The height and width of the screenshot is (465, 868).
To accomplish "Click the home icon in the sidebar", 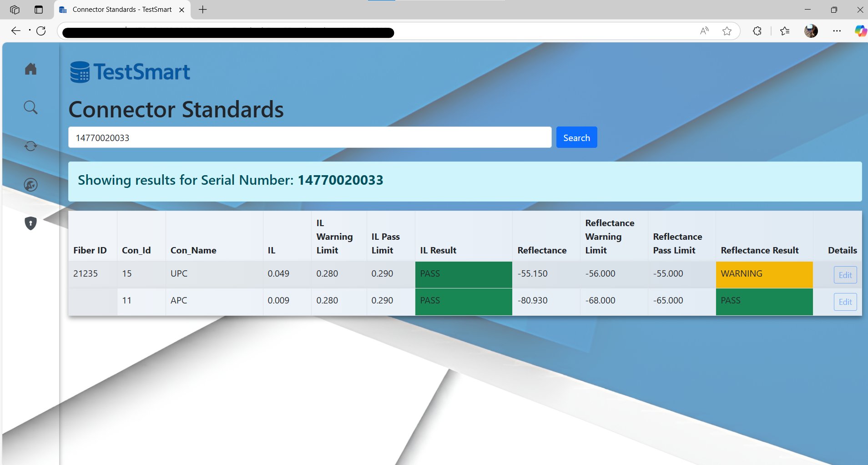I will [30, 69].
